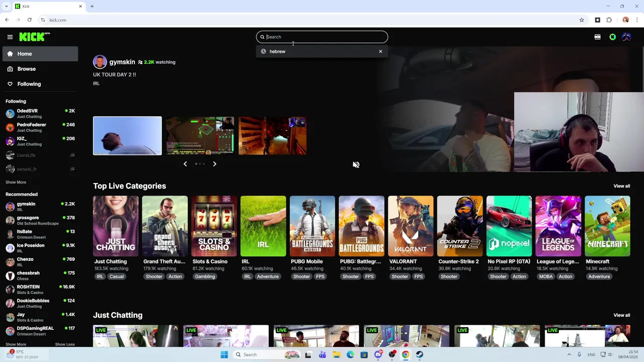Image resolution: width=644 pixels, height=362 pixels.
Task: Open IGZ_ channel from Following
Action: [x=40, y=141]
